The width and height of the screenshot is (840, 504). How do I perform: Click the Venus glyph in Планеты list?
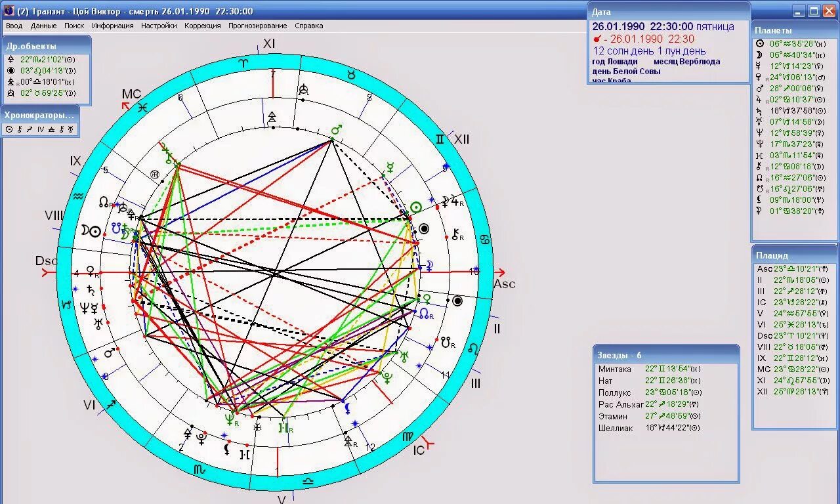click(x=760, y=77)
